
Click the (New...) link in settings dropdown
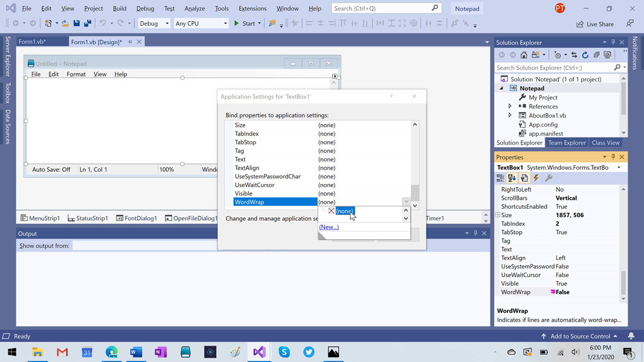[x=329, y=227]
